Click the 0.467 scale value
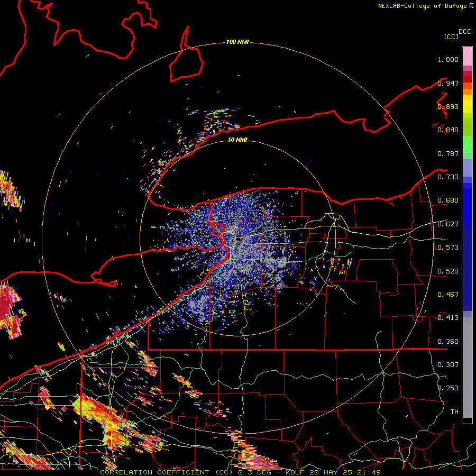476x476 pixels. point(448,295)
